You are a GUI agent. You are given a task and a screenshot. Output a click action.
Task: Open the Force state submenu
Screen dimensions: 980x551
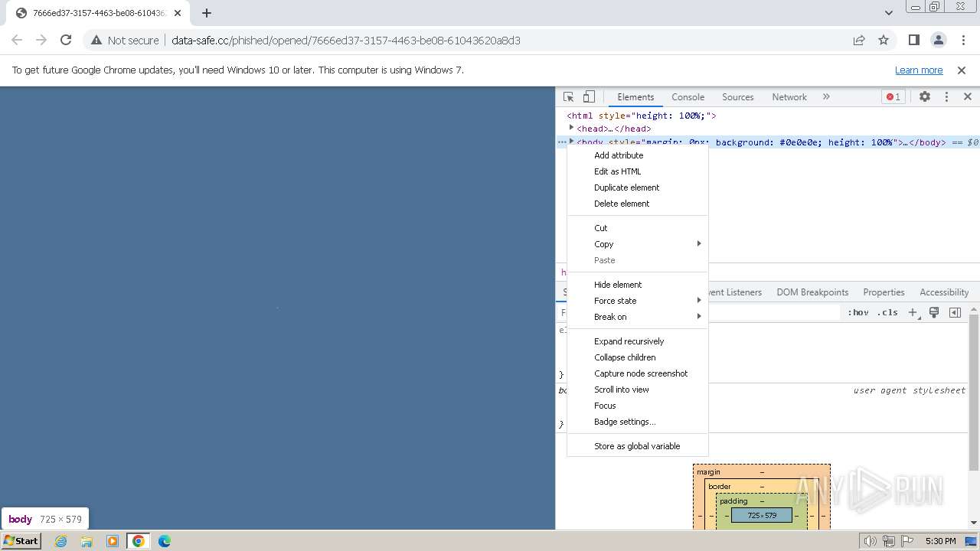click(637, 301)
